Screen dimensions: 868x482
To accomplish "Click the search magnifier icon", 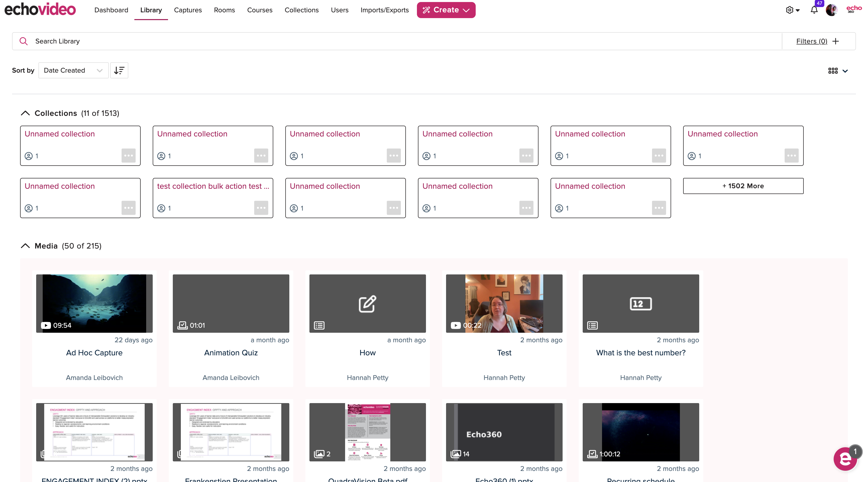I will (23, 41).
